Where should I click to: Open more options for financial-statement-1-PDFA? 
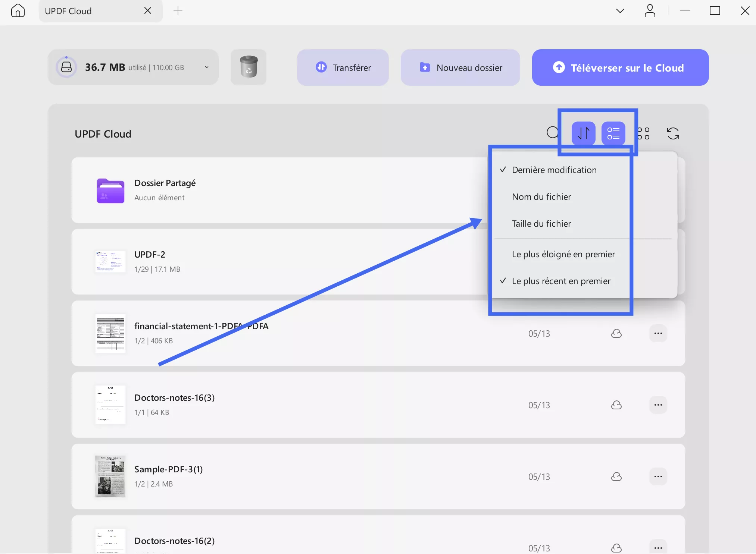tap(658, 333)
